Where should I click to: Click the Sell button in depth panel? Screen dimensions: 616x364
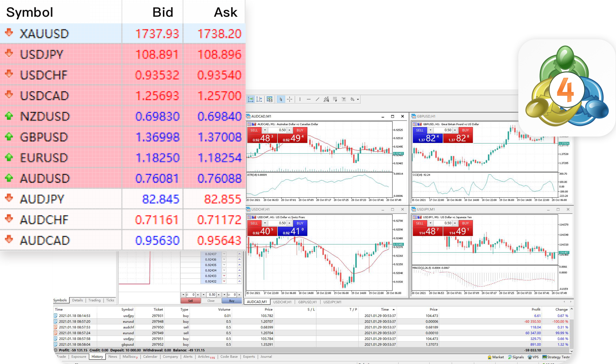[190, 301]
